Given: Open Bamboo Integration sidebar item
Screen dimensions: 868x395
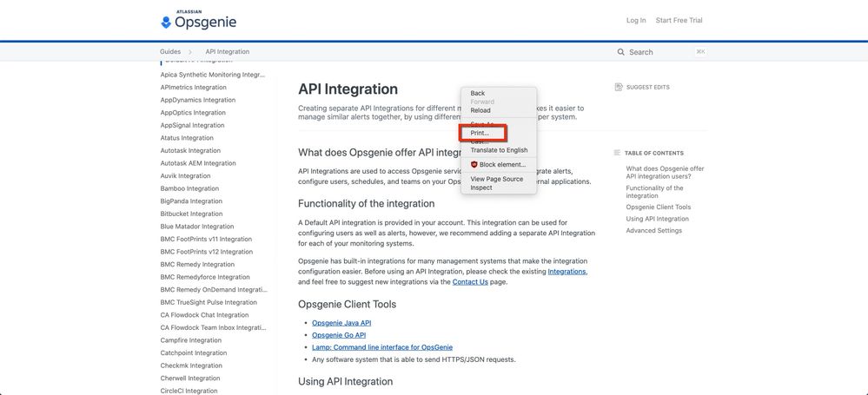Looking at the screenshot, I should (x=190, y=188).
